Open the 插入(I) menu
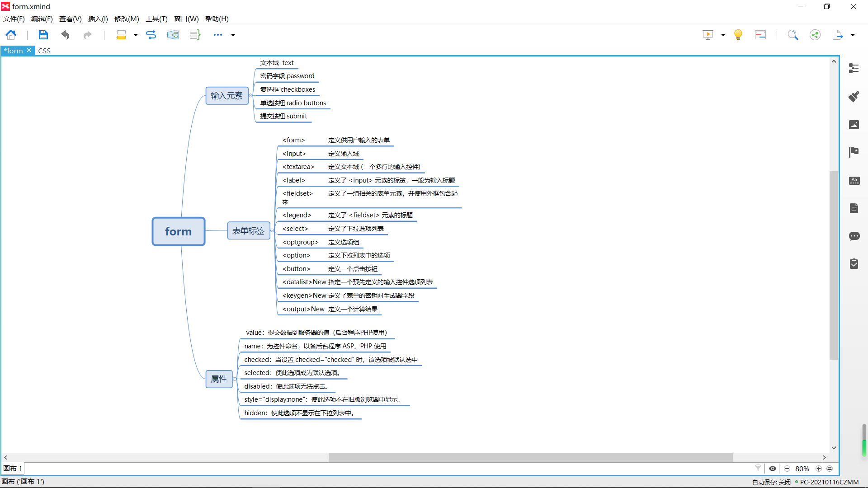 98,19
